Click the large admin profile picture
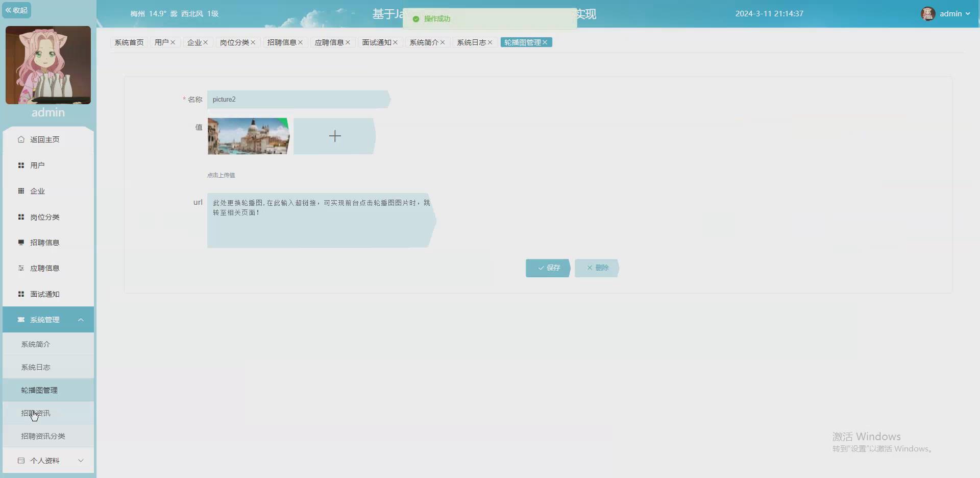Viewport: 980px width, 478px height. pos(48,65)
